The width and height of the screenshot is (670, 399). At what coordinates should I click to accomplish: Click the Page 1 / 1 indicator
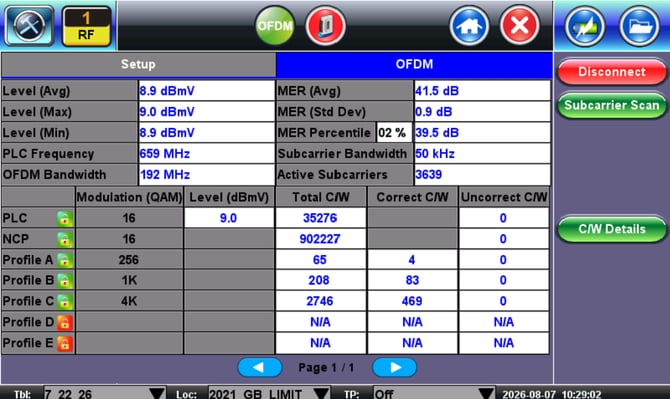tap(326, 368)
